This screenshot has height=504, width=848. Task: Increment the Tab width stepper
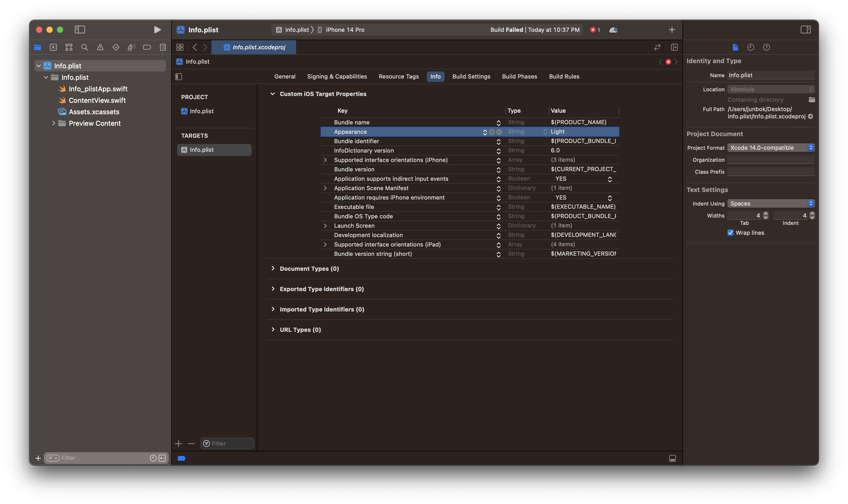766,214
